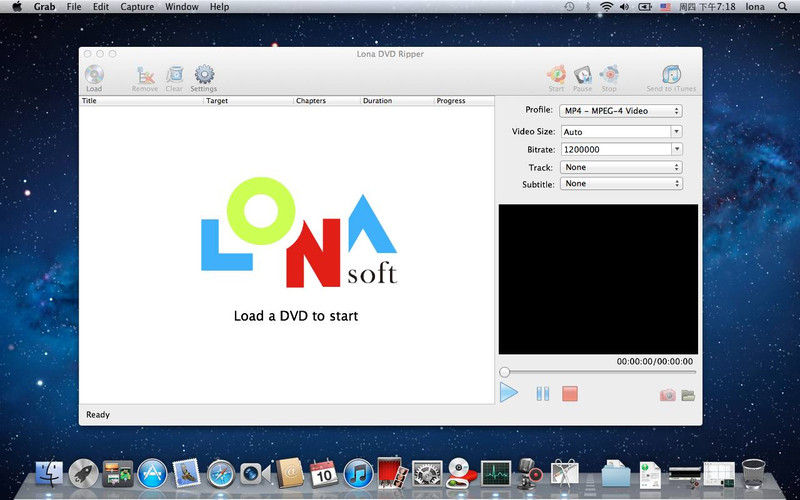Open FaceTime camera icon in the Dock
800x500 pixels.
(255, 473)
